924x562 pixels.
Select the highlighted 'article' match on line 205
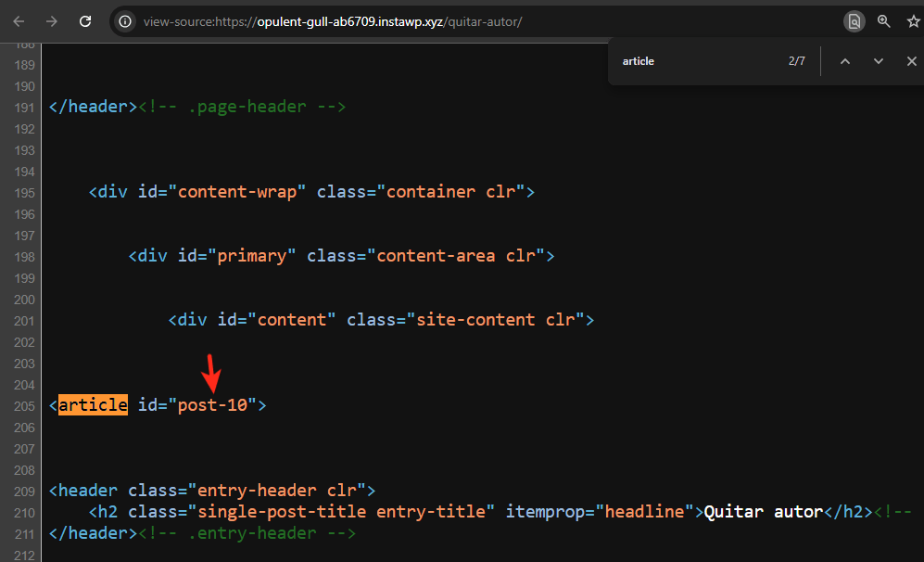tap(93, 404)
